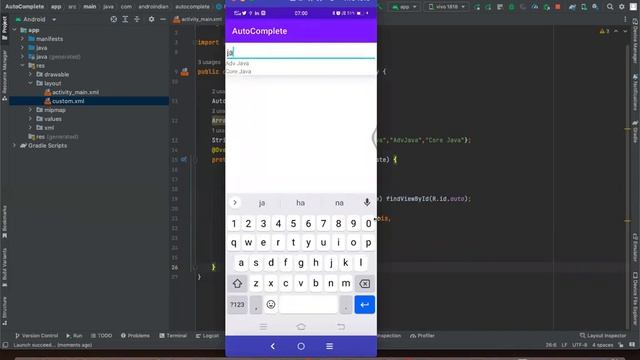This screenshot has width=640, height=360.
Task: Tap the phone home circle button
Action: (301, 346)
